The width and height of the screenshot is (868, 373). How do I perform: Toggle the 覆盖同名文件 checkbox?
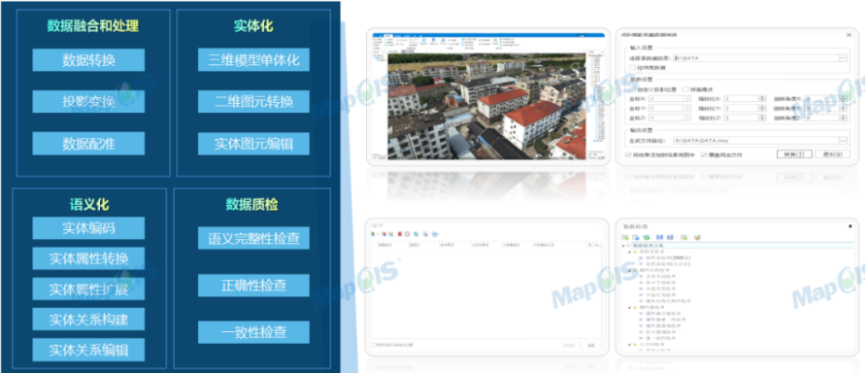coord(704,155)
